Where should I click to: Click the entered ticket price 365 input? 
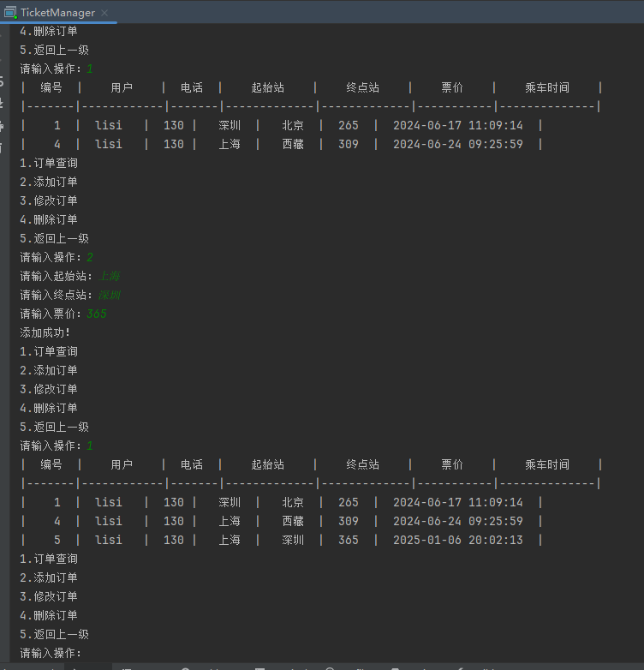coord(96,314)
